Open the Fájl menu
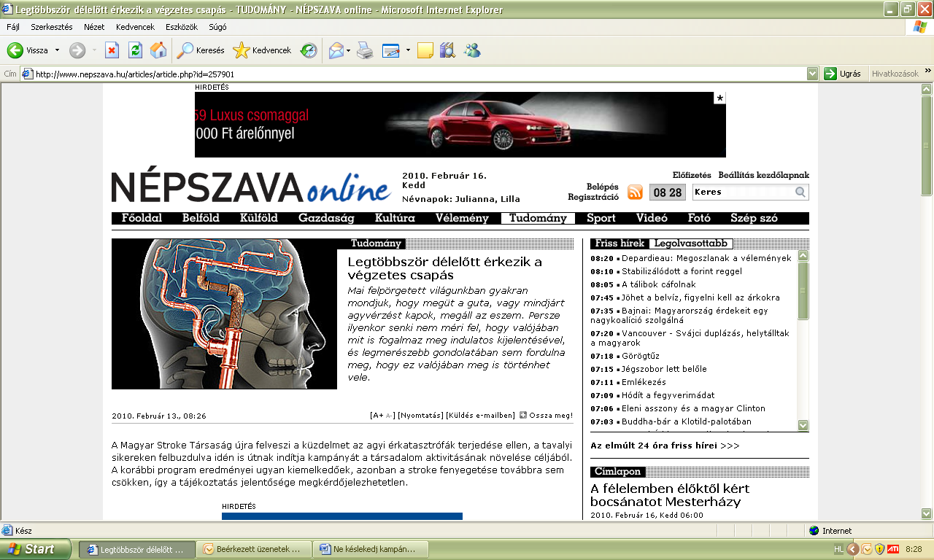The image size is (934, 560). pos(12,27)
